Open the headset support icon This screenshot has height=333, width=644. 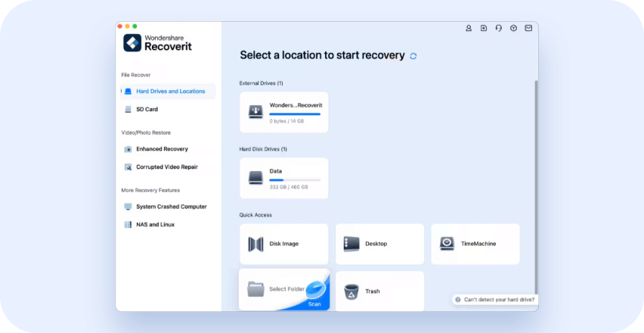pos(499,28)
